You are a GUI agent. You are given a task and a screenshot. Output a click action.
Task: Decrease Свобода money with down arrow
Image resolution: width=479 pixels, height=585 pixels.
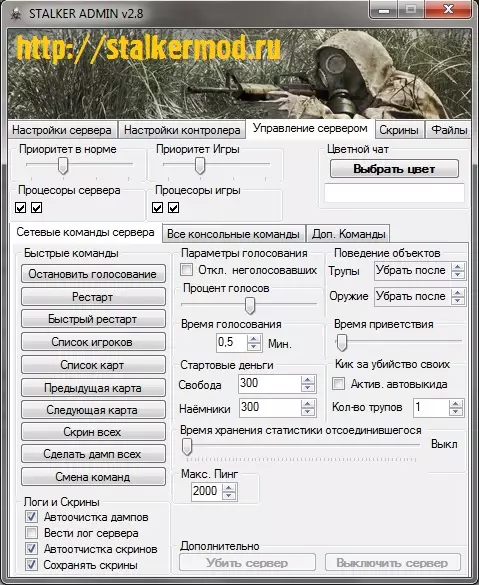click(x=308, y=388)
